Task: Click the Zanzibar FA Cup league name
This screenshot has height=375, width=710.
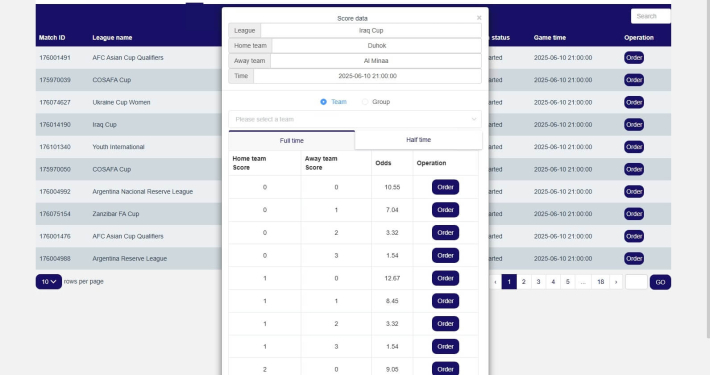Action: 116,214
